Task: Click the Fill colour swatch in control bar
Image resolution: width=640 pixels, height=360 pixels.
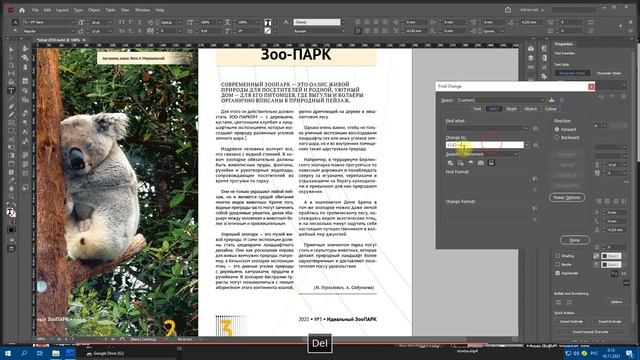Action: tap(267, 22)
